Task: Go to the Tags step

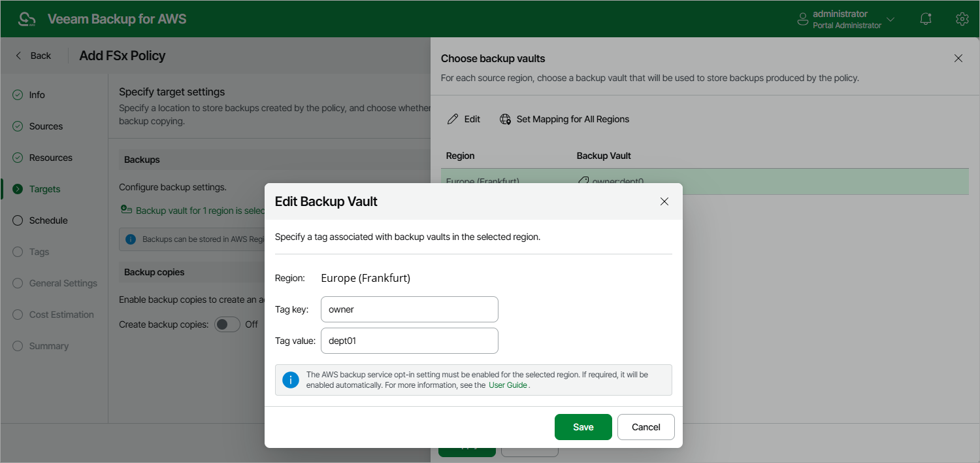Action: [x=39, y=252]
